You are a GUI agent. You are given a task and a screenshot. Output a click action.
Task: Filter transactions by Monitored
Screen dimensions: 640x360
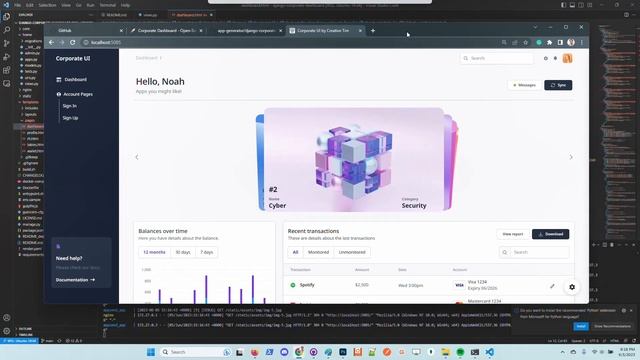pos(318,252)
